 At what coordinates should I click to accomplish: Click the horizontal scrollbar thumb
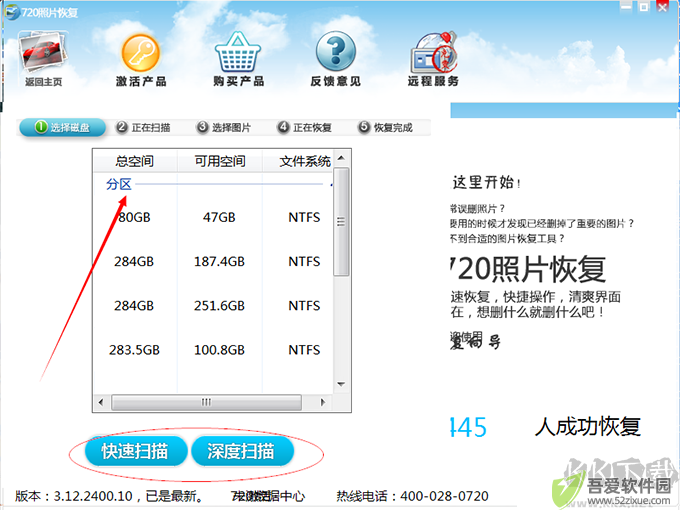(206, 402)
